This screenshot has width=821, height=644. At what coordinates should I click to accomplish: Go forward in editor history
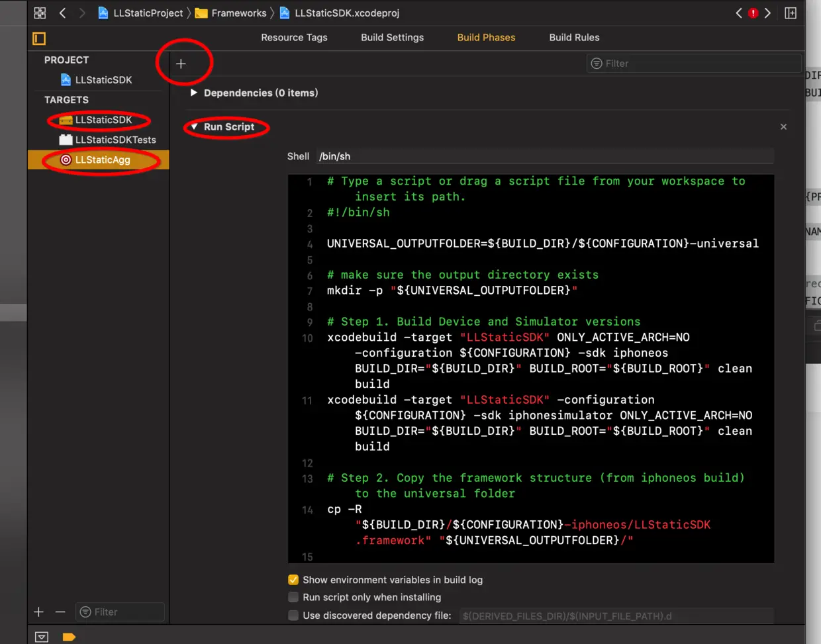click(82, 13)
